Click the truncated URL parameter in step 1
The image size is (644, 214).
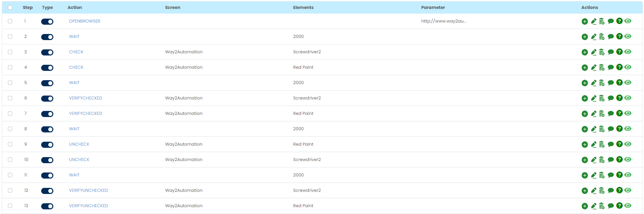444,21
